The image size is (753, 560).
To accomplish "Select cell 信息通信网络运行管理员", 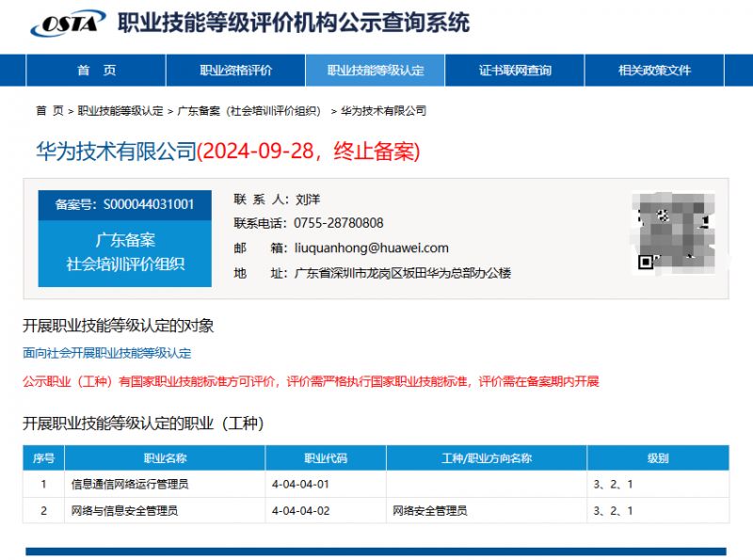I will [165, 484].
